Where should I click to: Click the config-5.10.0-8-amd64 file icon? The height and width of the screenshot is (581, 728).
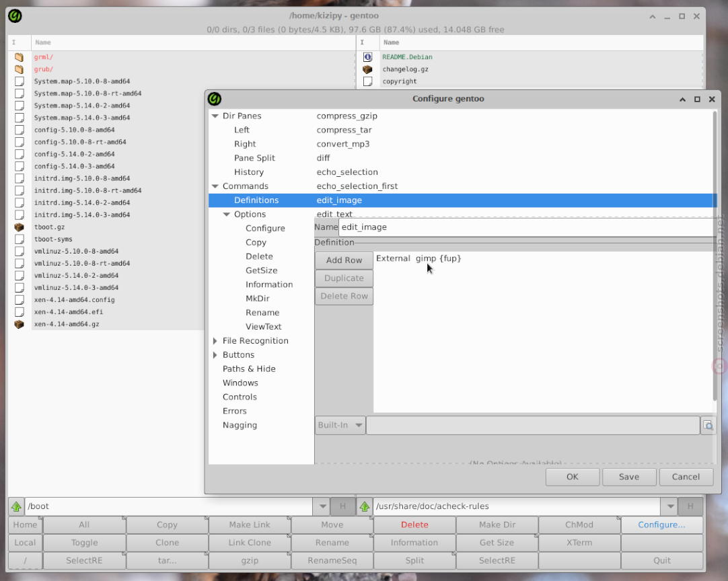[x=19, y=130]
